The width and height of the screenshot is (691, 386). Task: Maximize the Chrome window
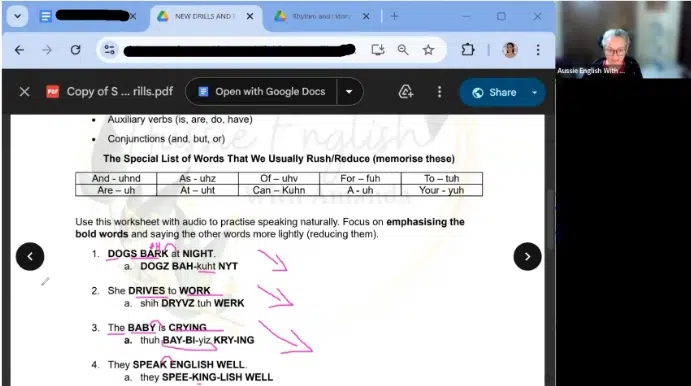(501, 16)
